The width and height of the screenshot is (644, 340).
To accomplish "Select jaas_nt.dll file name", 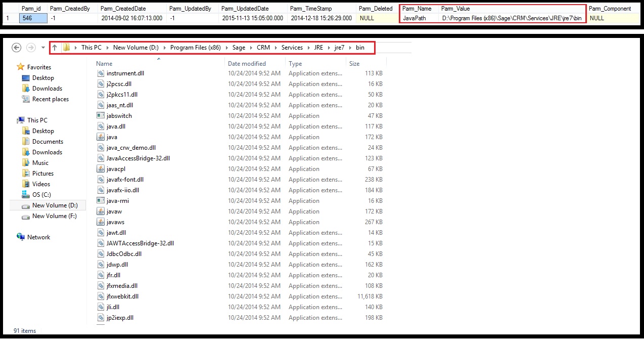I will click(x=120, y=105).
